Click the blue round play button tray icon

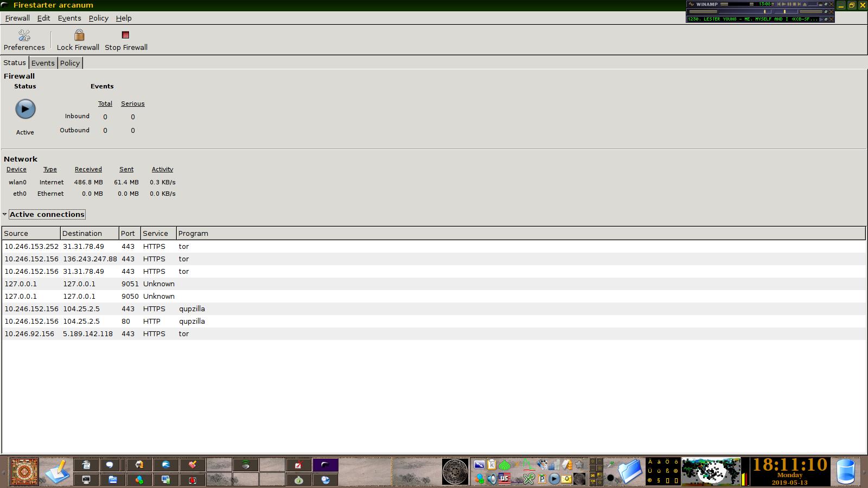(x=554, y=479)
